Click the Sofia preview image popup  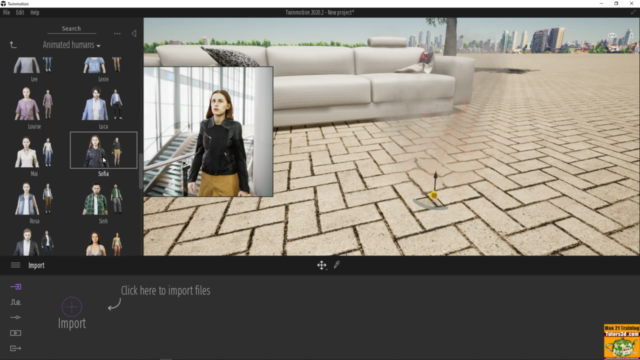(208, 131)
